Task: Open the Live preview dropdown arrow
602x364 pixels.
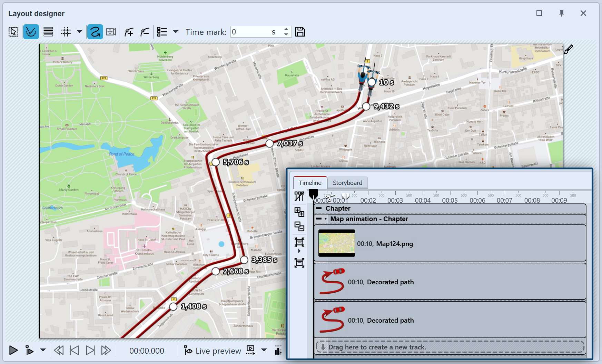Action: pyautogui.click(x=264, y=350)
